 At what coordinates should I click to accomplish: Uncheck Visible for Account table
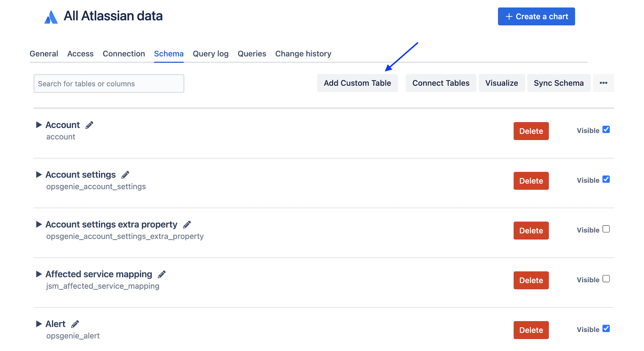click(x=606, y=130)
